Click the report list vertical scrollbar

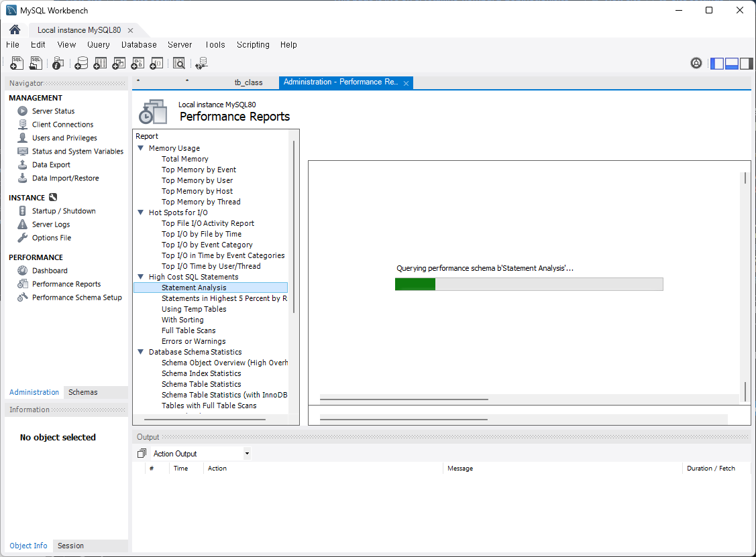pyautogui.click(x=294, y=227)
